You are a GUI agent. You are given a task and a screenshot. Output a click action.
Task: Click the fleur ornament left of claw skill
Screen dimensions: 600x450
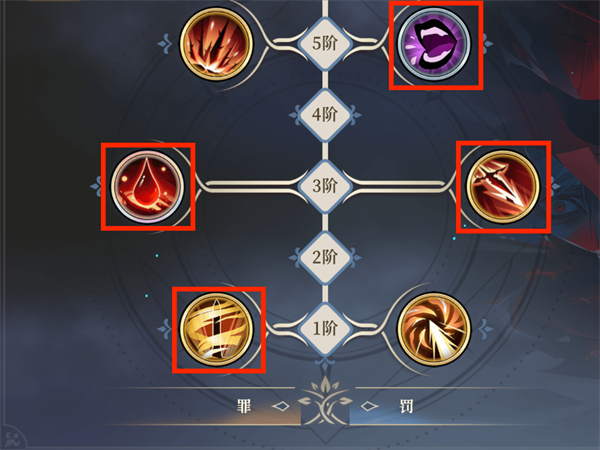[x=165, y=44]
